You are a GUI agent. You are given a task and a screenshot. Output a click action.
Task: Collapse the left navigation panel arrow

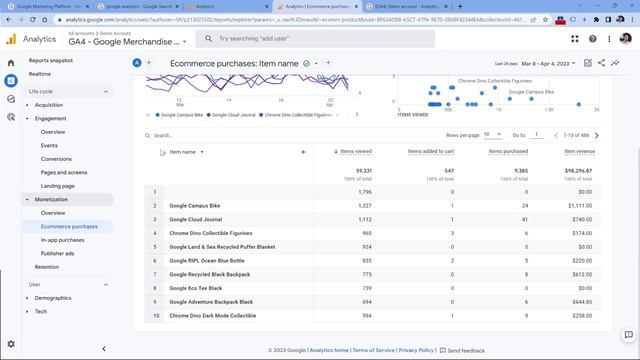pyautogui.click(x=104, y=349)
